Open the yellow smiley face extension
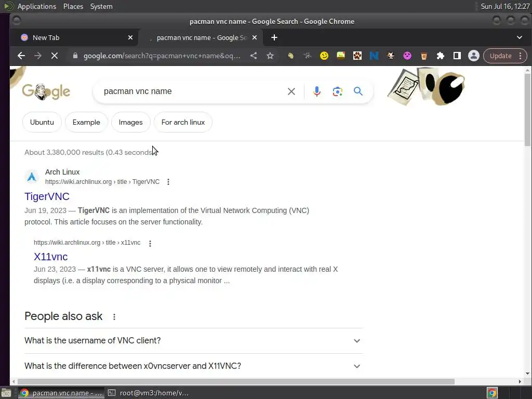Image resolution: width=532 pixels, height=399 pixels. click(x=324, y=56)
